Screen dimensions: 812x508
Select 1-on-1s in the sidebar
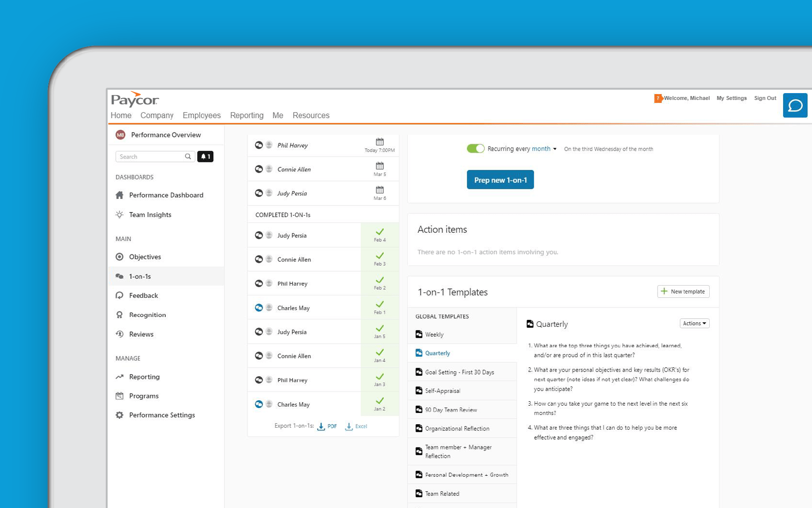point(166,276)
